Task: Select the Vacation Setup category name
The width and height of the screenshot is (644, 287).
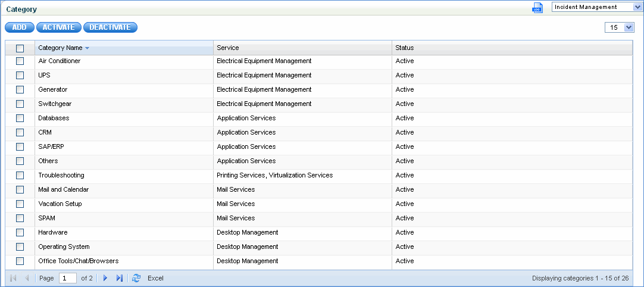Action: [x=60, y=204]
